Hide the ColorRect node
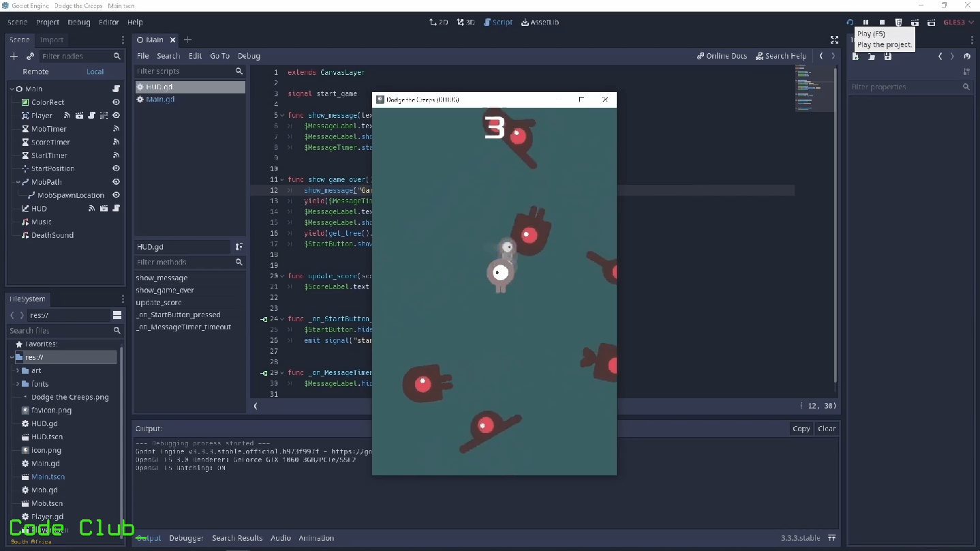Image resolution: width=980 pixels, height=551 pixels. 116,102
